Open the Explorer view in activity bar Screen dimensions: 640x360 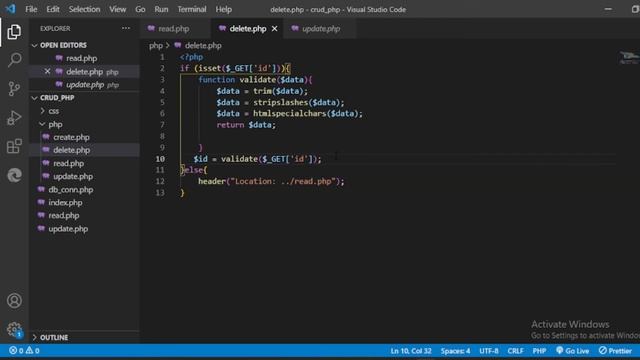click(14, 32)
